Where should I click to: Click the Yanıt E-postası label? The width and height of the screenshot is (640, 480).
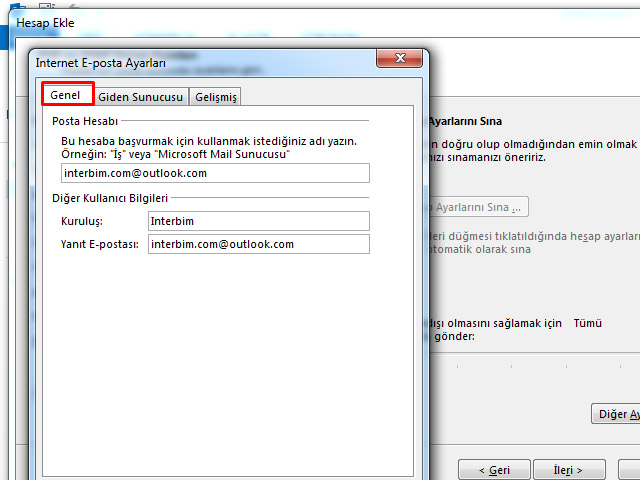(99, 244)
